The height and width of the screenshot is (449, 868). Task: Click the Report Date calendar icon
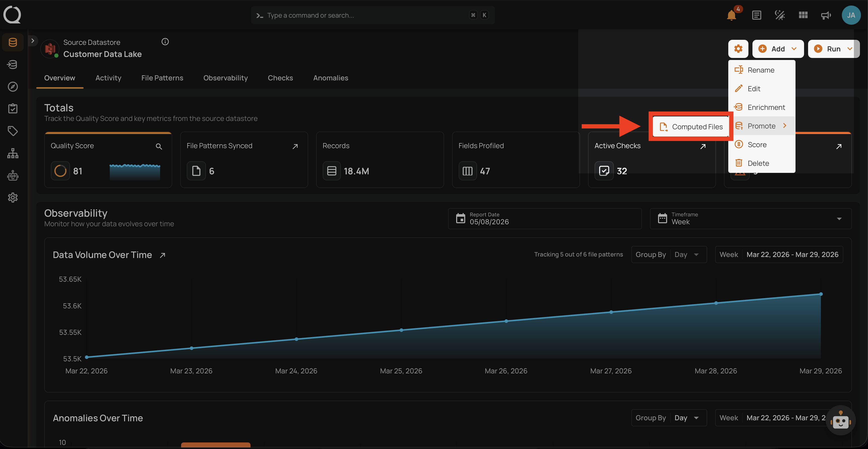(x=460, y=218)
